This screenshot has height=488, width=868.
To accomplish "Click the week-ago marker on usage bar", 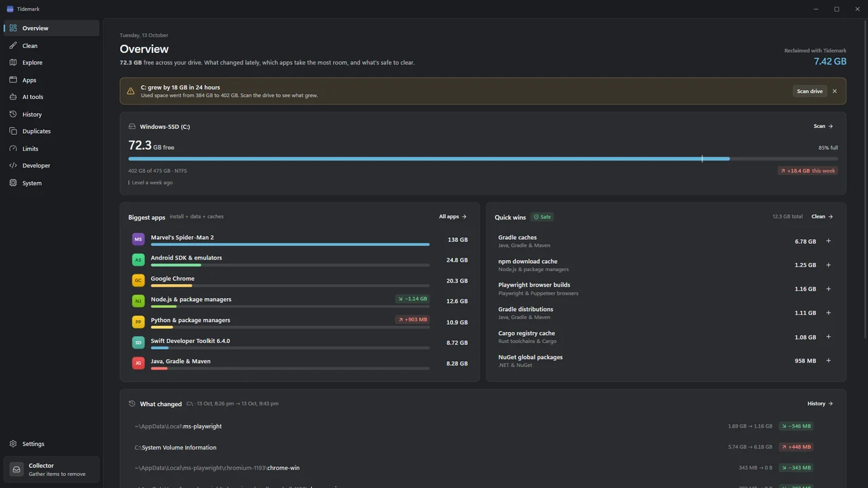I will click(x=702, y=159).
